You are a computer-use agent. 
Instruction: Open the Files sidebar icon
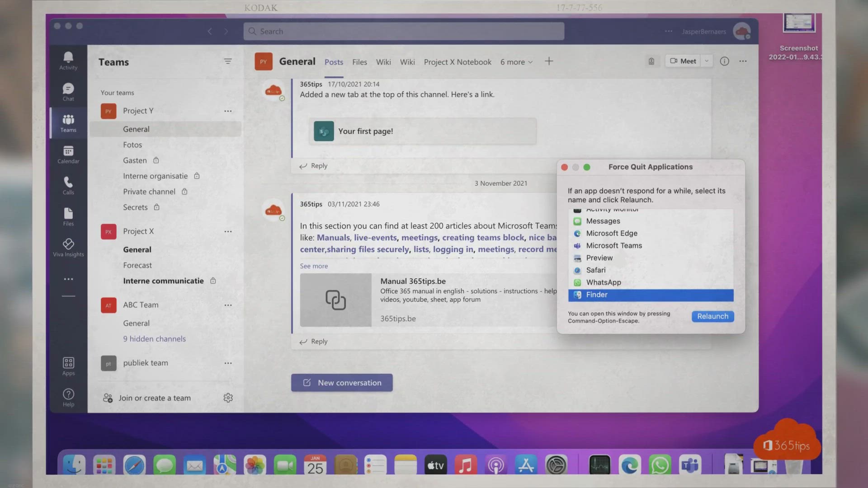tap(68, 216)
